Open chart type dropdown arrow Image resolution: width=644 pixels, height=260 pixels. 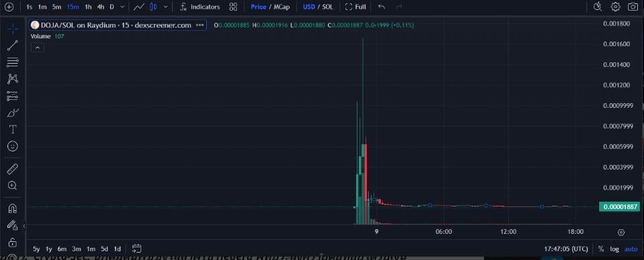coord(165,7)
